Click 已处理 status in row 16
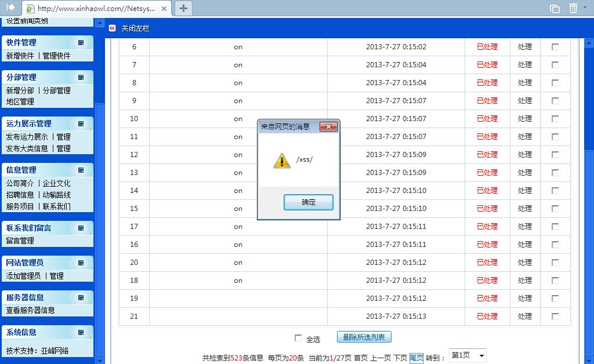 [x=487, y=245]
